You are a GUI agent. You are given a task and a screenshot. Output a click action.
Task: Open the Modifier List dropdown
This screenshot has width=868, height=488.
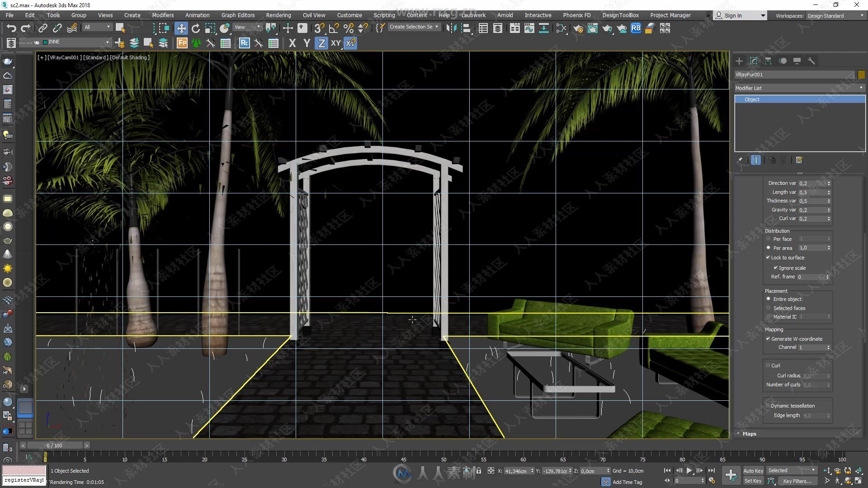tap(799, 88)
